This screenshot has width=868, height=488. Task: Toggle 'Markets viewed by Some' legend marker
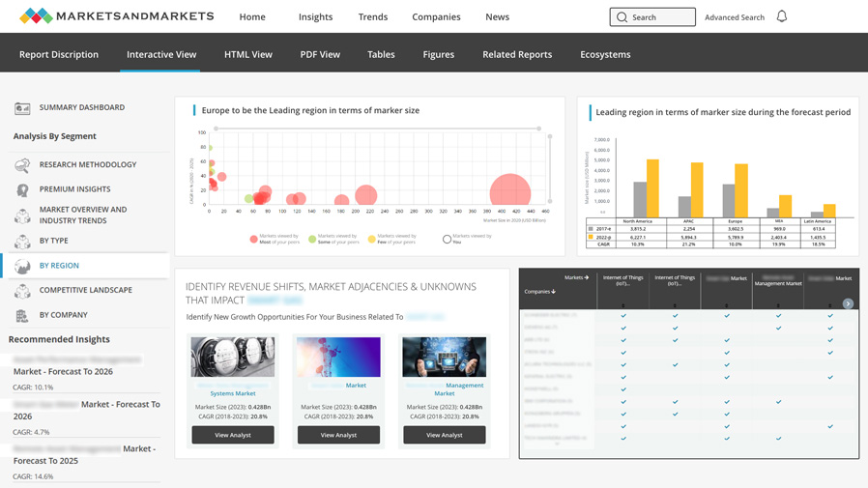click(311, 239)
